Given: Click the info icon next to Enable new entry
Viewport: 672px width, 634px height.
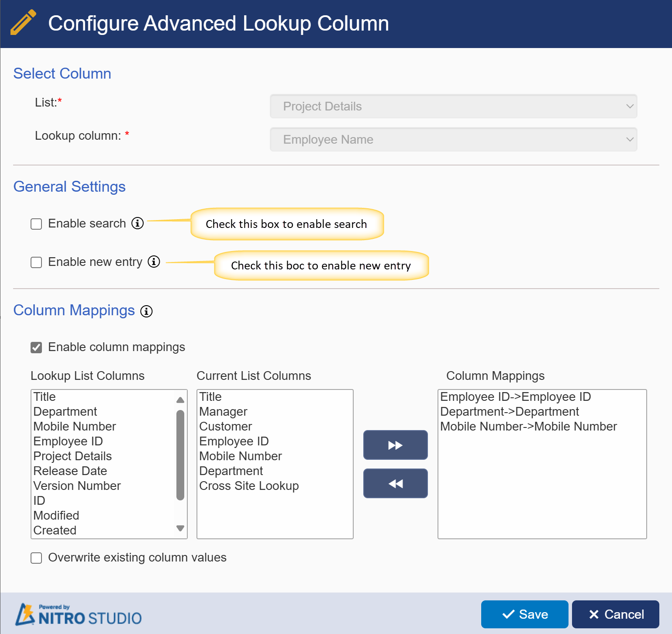Looking at the screenshot, I should coord(154,262).
